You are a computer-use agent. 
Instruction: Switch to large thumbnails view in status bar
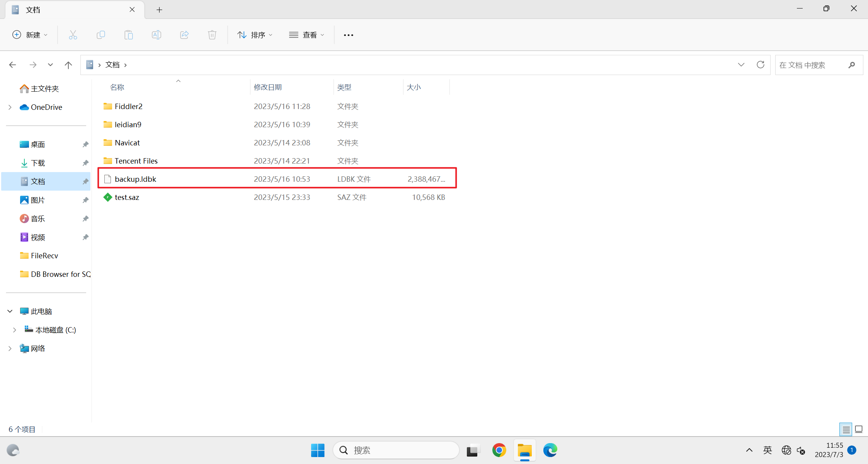pyautogui.click(x=859, y=429)
